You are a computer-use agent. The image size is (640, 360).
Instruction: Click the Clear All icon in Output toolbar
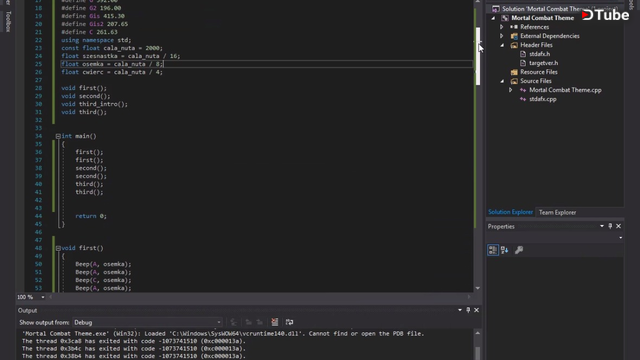(x=275, y=322)
